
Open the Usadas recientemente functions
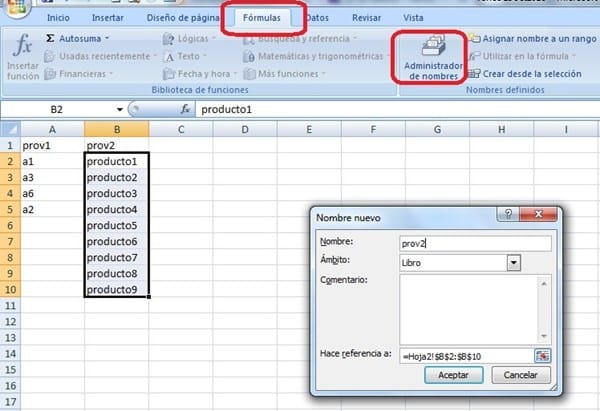[x=100, y=56]
